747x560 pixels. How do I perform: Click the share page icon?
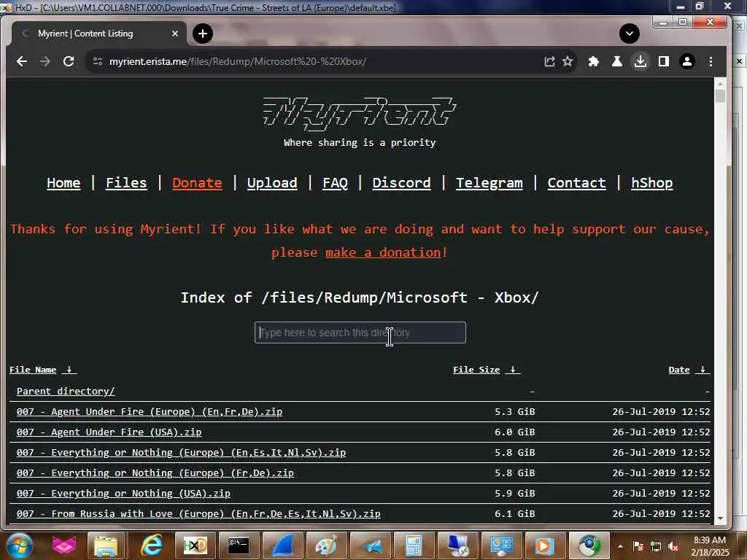point(549,61)
